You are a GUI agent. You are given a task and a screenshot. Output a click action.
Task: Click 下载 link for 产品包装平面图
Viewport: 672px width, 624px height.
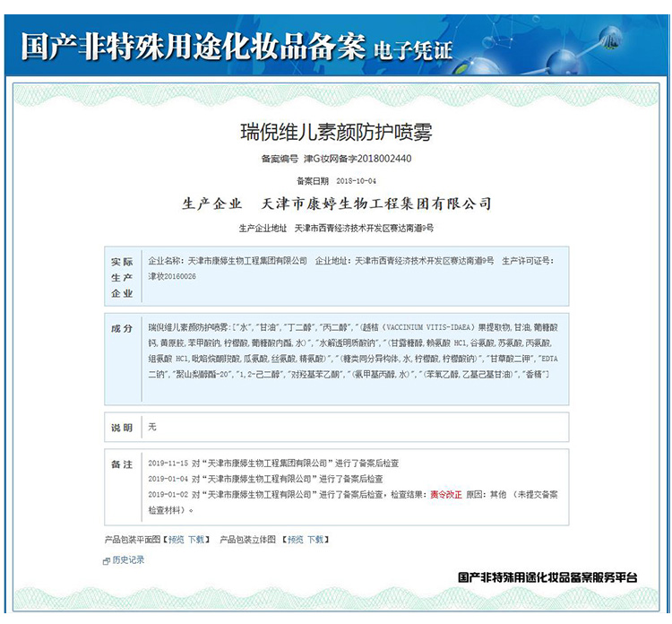pyautogui.click(x=196, y=540)
